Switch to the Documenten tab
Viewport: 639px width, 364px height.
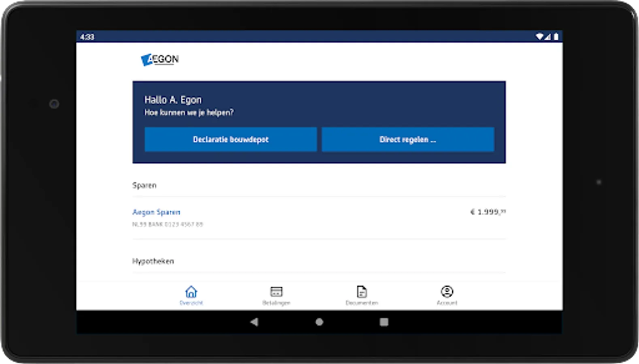point(362,296)
